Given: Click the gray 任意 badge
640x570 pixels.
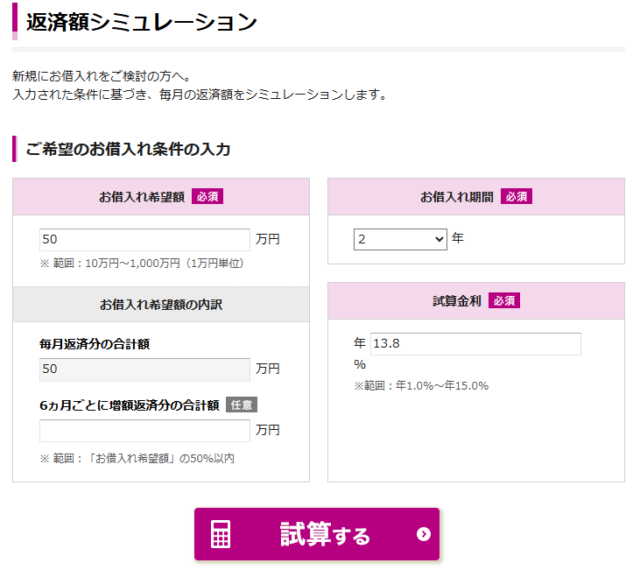Looking at the screenshot, I should (241, 405).
